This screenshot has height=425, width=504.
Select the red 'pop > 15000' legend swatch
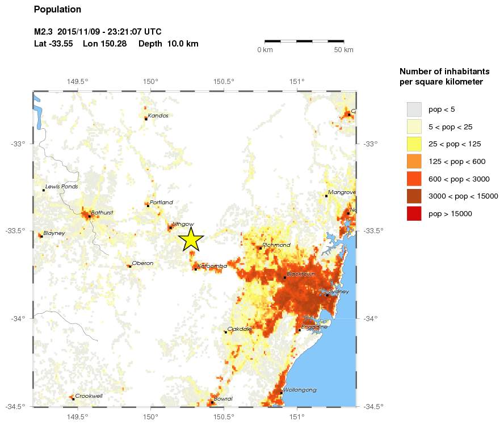414,213
